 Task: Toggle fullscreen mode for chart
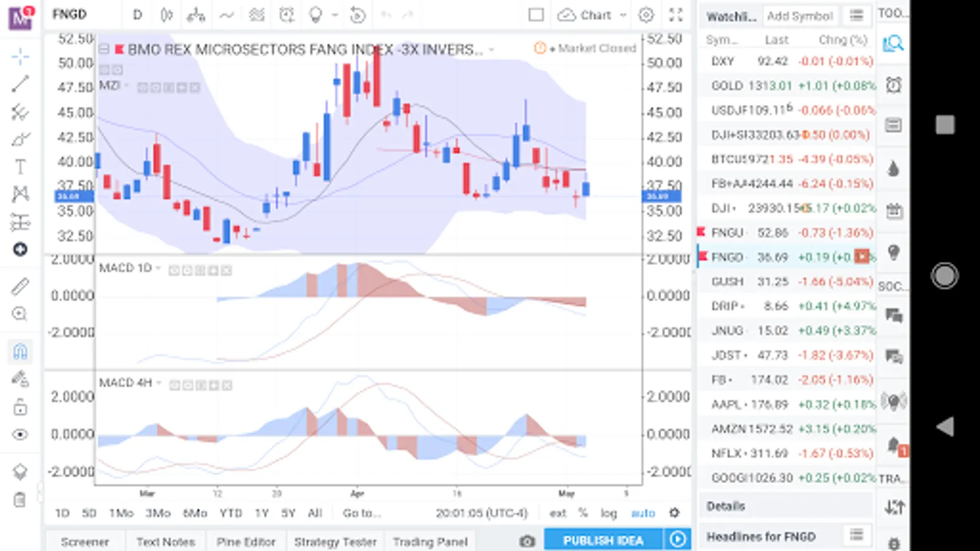676,15
